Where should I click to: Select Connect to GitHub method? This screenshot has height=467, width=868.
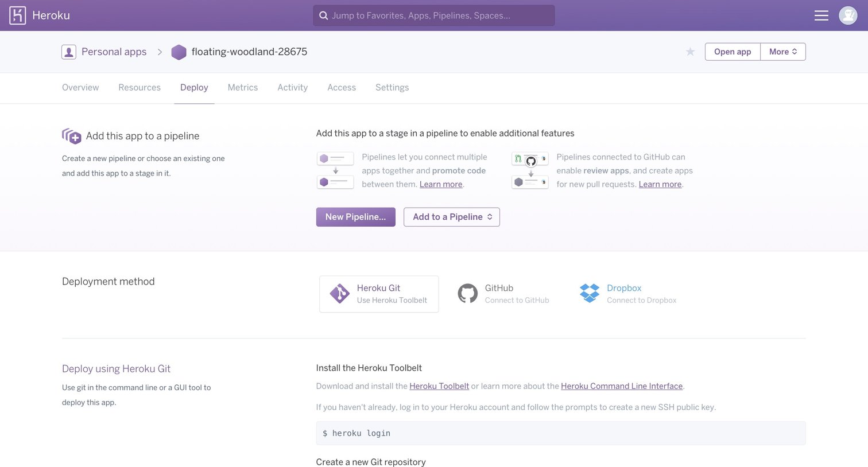point(504,294)
